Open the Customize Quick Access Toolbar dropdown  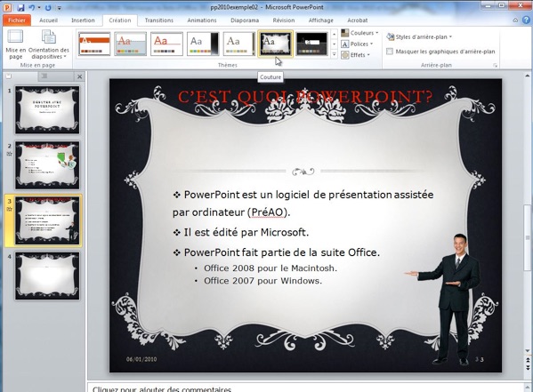tap(59, 7)
